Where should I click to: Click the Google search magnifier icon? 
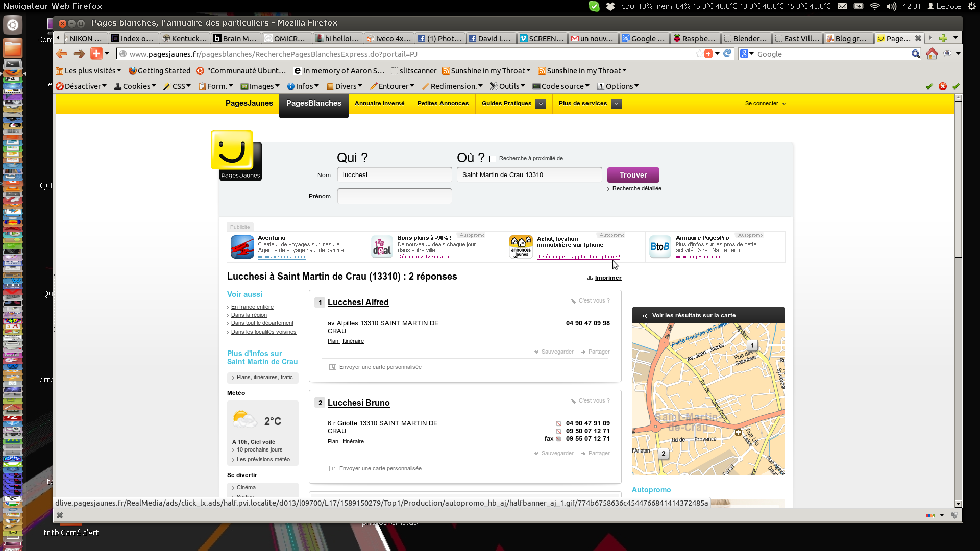(x=915, y=54)
